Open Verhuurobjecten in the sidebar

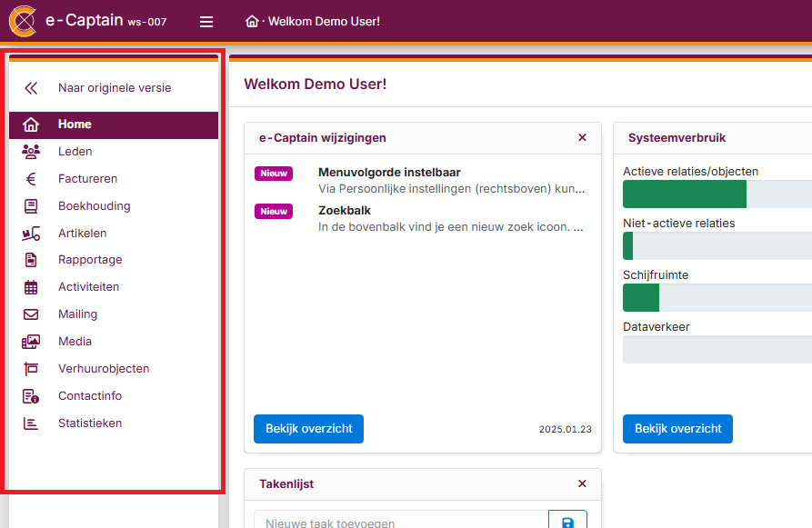pos(104,369)
